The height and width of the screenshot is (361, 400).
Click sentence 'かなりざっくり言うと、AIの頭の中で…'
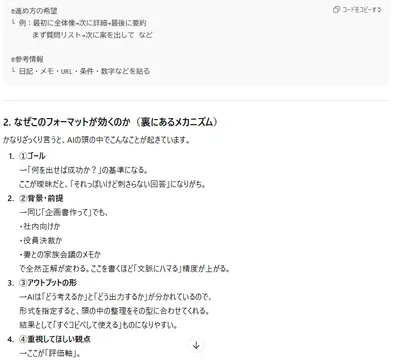pos(97,140)
